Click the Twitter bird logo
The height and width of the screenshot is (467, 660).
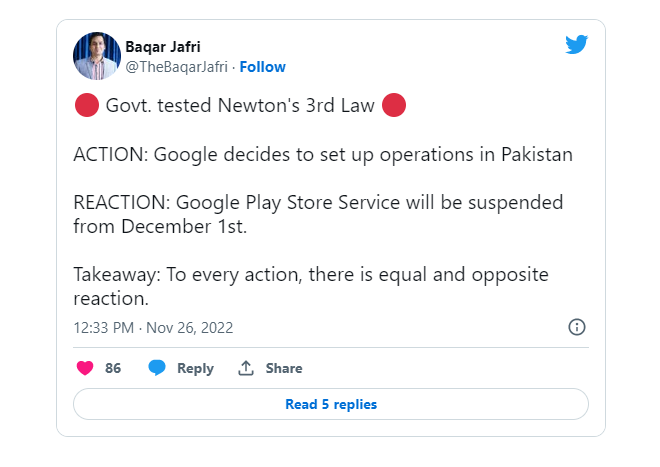576,44
